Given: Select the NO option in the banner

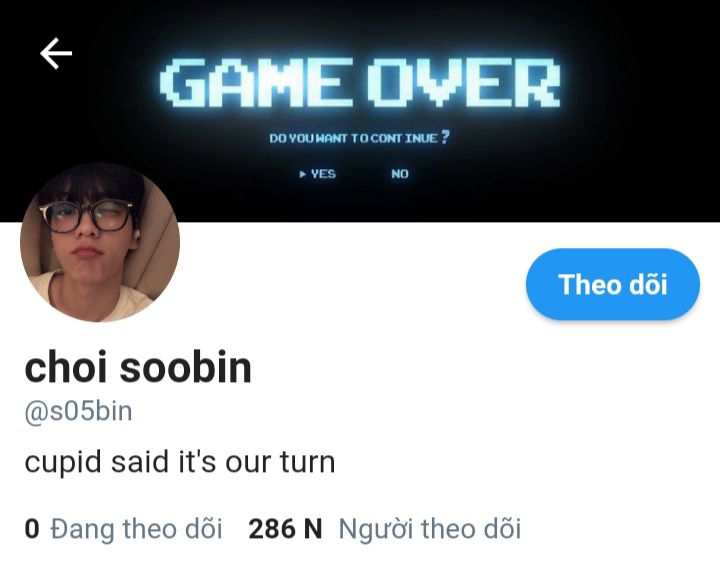Looking at the screenshot, I should [x=399, y=174].
